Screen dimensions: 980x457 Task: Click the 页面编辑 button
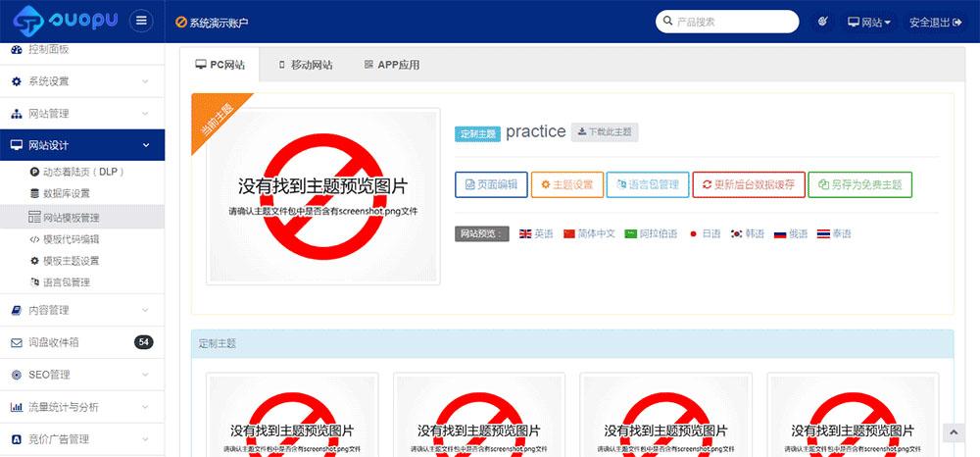click(x=491, y=184)
